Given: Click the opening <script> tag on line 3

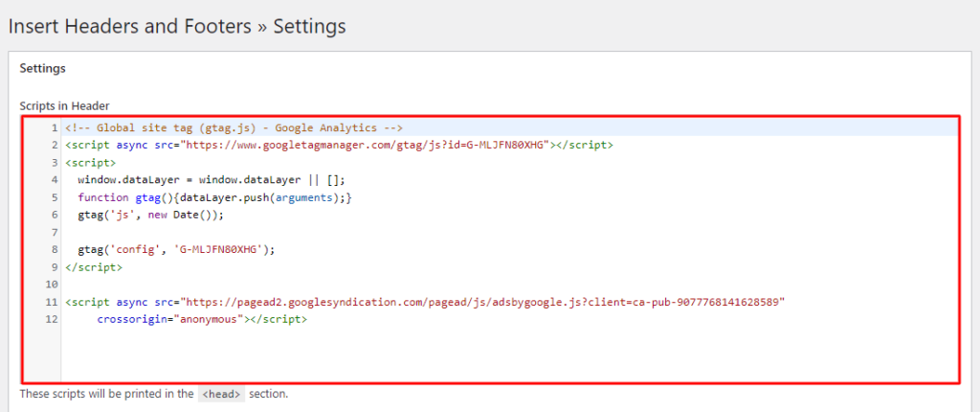Looking at the screenshot, I should [90, 163].
